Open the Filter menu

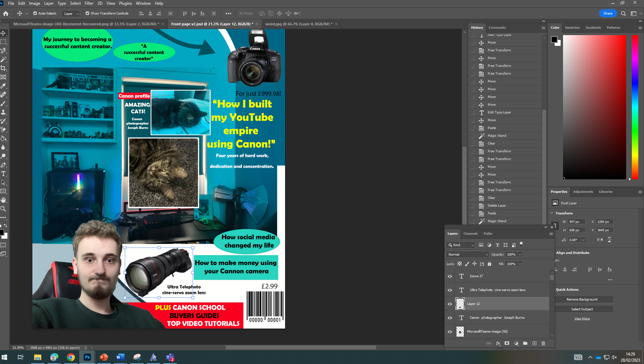click(89, 3)
